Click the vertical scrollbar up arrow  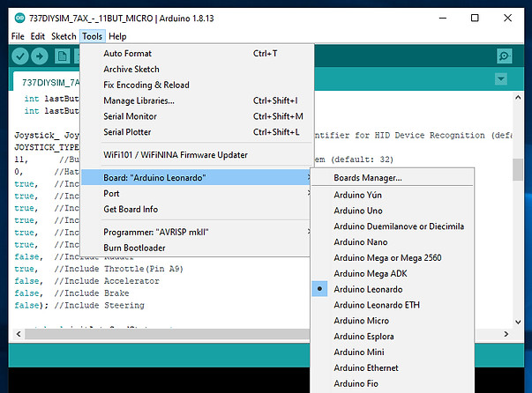518,98
